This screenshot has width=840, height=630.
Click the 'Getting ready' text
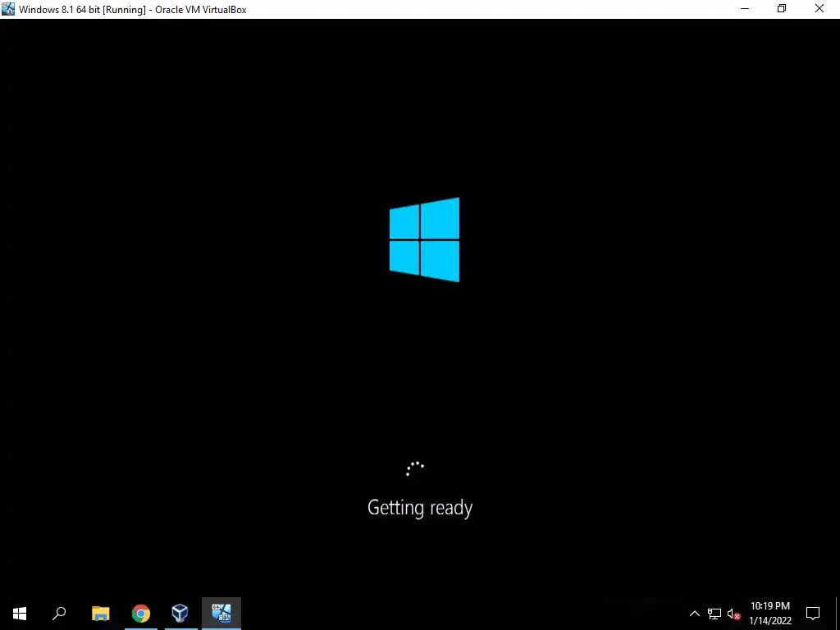[x=420, y=508]
